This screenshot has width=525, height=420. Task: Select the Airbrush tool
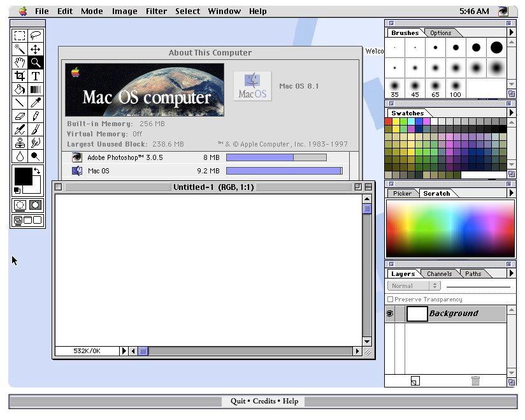pyautogui.click(x=20, y=129)
